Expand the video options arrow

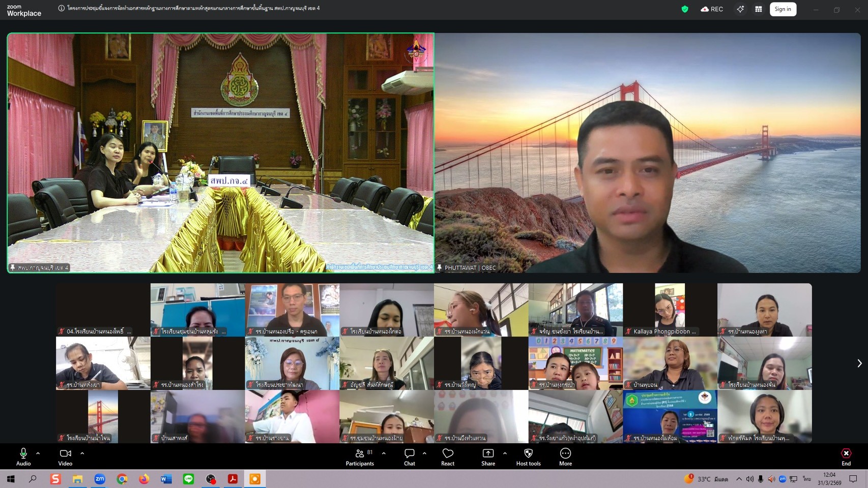point(82,453)
